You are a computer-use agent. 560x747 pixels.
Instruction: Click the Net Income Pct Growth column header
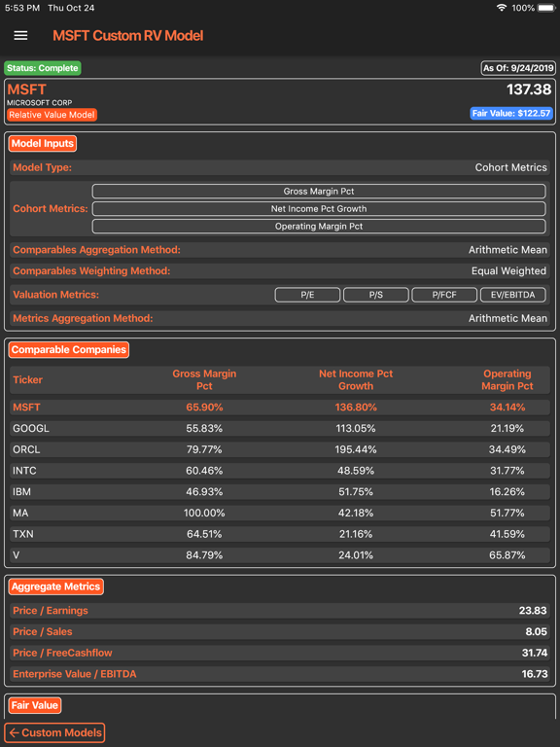356,379
